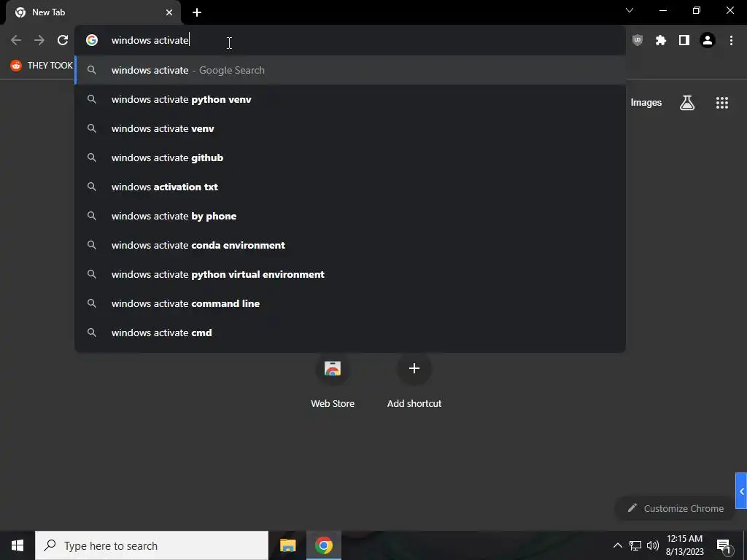Click the blue side arrow tab
The image size is (747, 560).
pos(741,491)
